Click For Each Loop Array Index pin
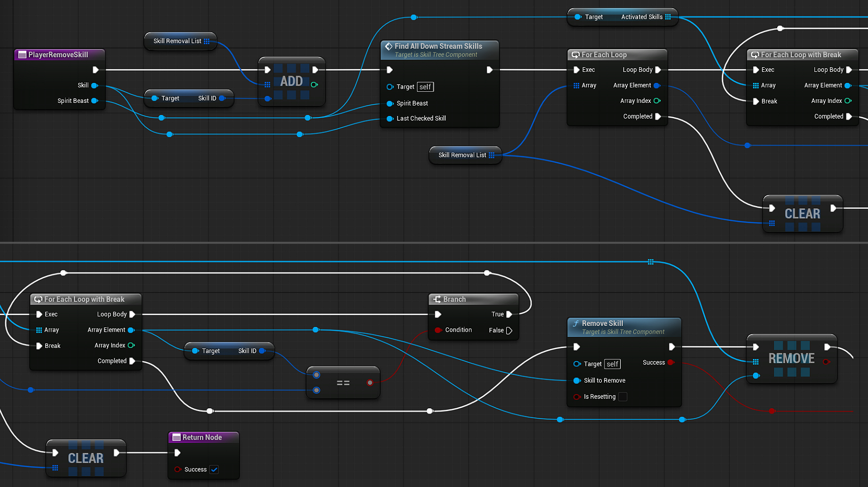The image size is (868, 487). [657, 101]
